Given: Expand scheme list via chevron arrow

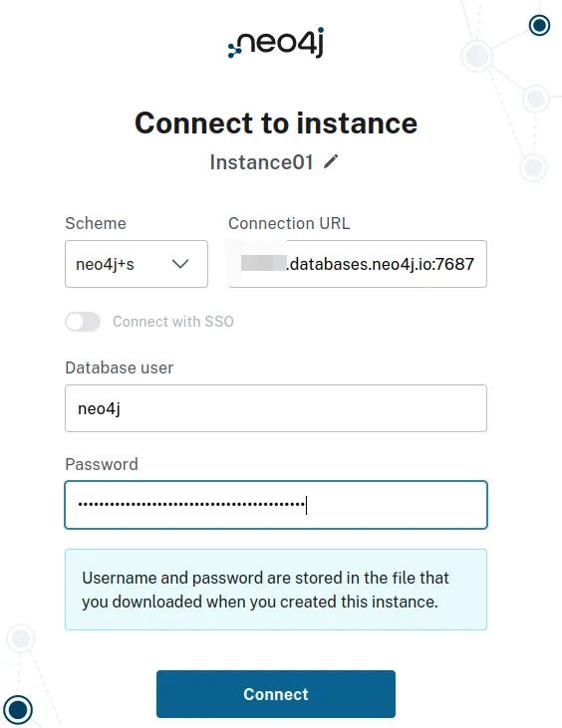Looking at the screenshot, I should 180,264.
